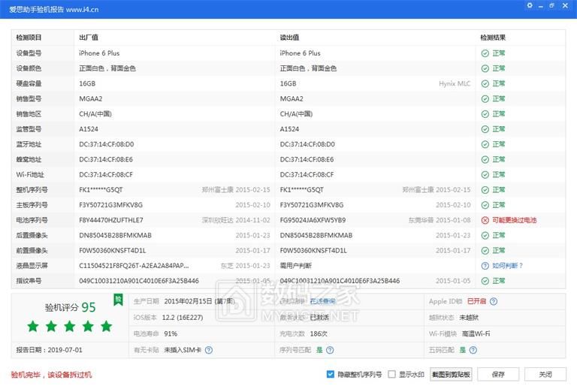Click the 已开启 Apple ID lock status
The image size is (577, 392).
(x=476, y=301)
